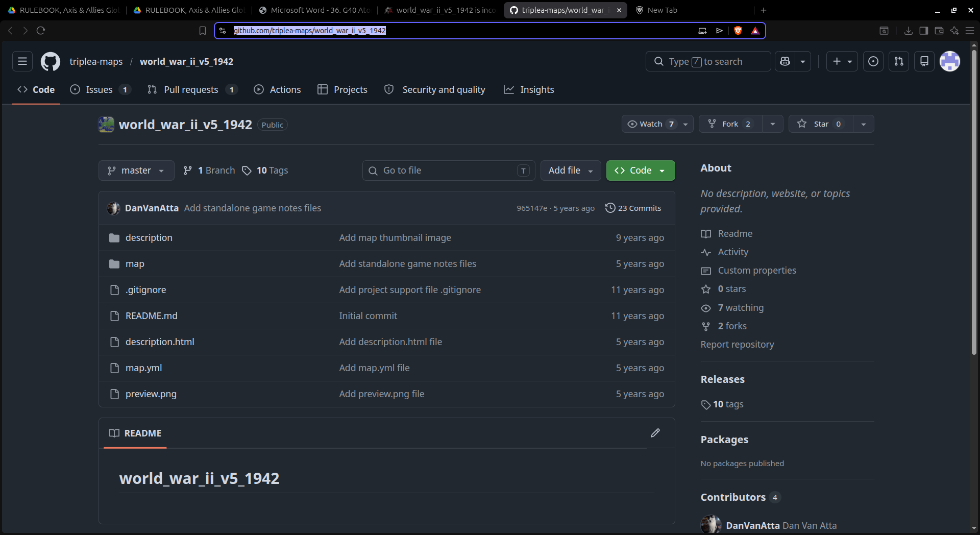The image size is (980, 535).
Task: Open browser downloads icon
Action: click(908, 31)
